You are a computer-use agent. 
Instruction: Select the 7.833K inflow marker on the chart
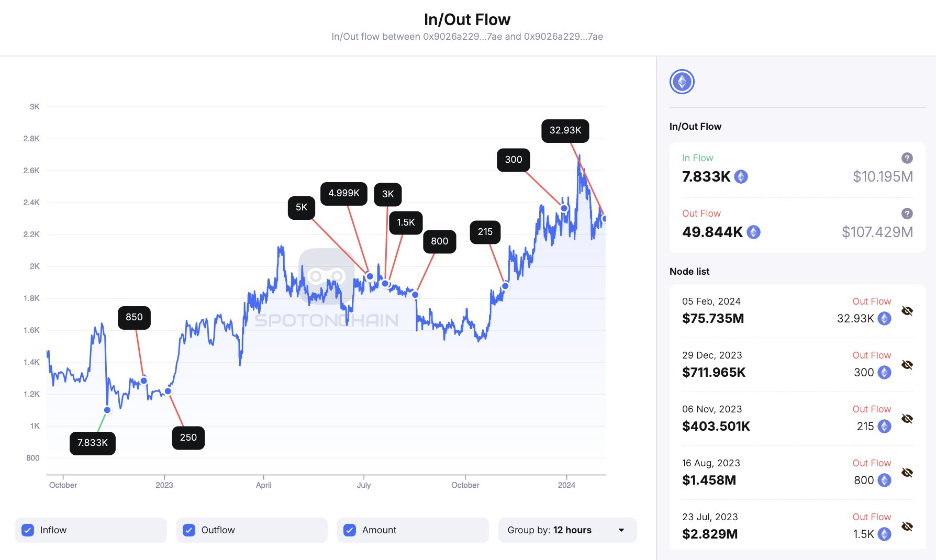92,442
